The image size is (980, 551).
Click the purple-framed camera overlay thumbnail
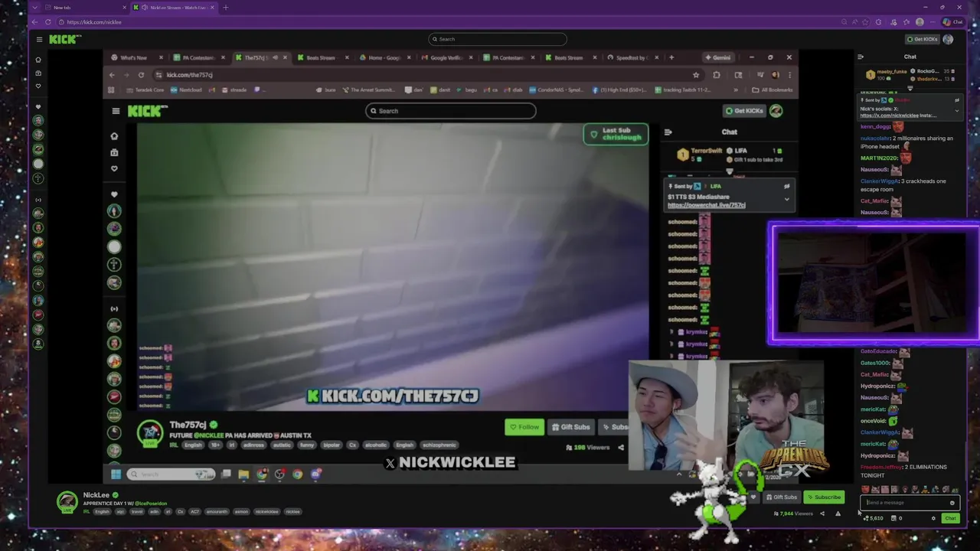874,283
